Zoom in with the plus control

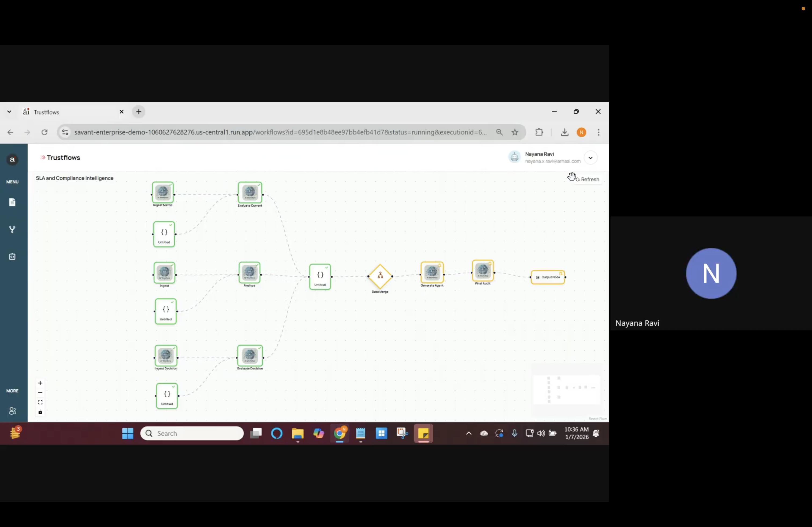[x=40, y=383]
